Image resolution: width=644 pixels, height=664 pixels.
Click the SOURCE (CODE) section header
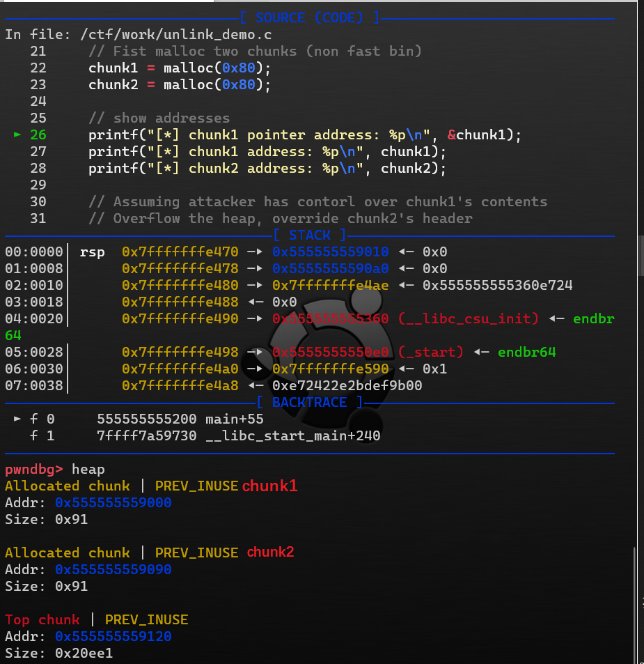(309, 18)
